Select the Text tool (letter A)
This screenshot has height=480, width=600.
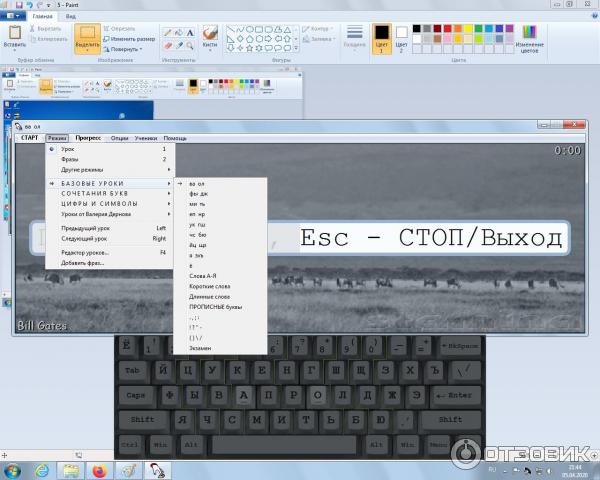coord(190,33)
